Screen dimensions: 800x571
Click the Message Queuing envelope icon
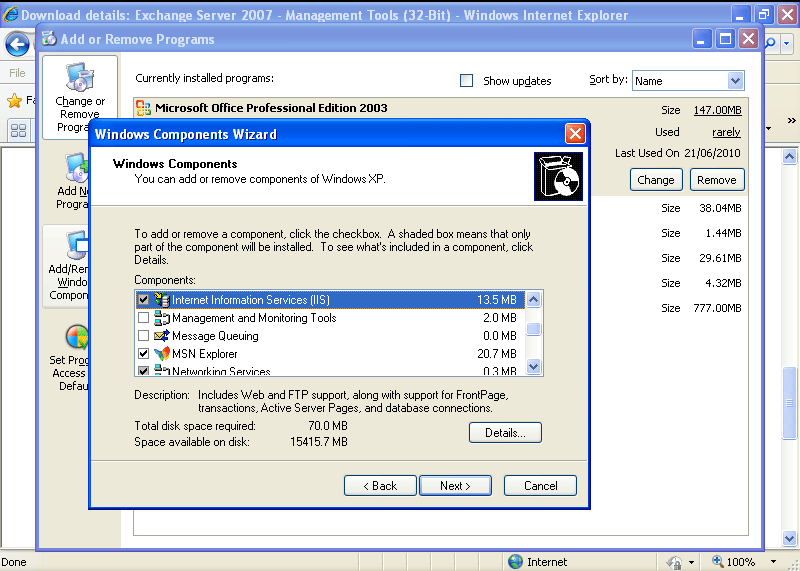[x=162, y=336]
